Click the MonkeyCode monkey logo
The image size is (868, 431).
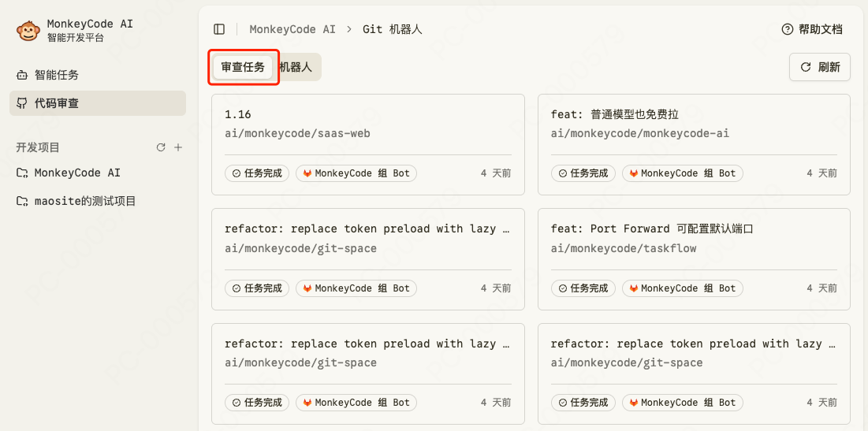tap(29, 31)
